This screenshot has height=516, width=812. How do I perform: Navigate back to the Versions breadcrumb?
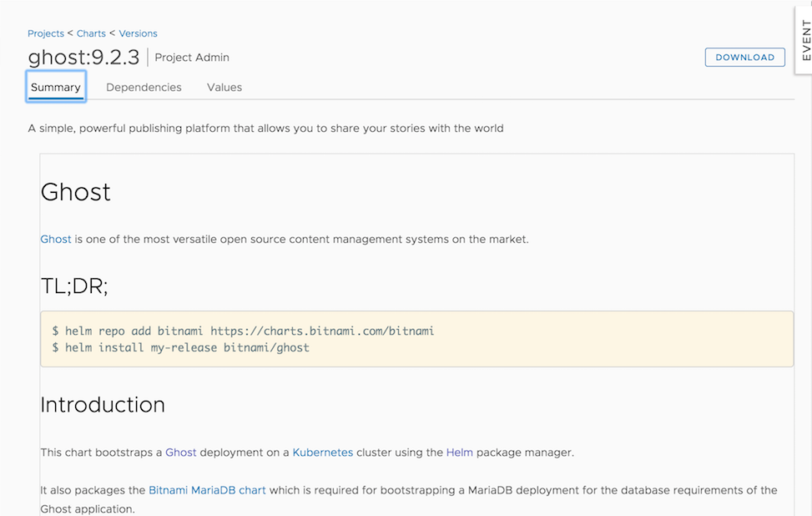coord(138,33)
